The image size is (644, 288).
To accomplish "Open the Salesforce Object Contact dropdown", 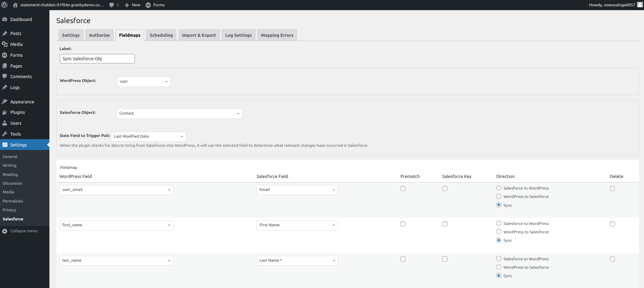I will pyautogui.click(x=179, y=114).
